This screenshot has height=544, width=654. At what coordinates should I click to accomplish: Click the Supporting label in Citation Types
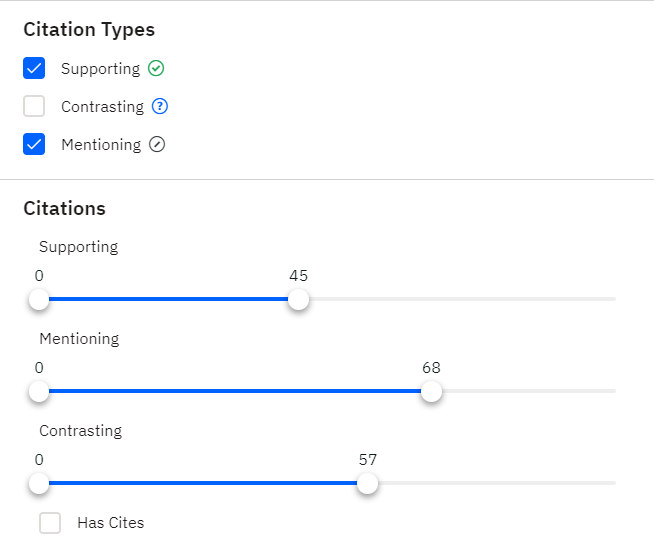click(101, 69)
